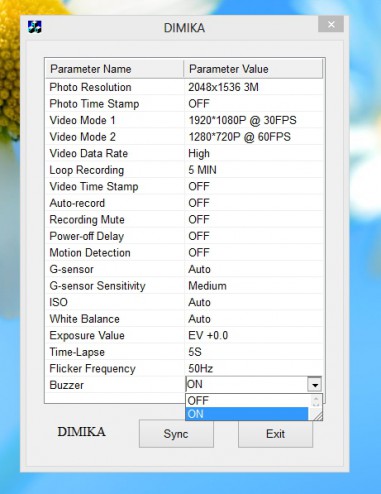Image resolution: width=381 pixels, height=494 pixels.
Task: Select the Video Mode 2 parameter
Action: 82,137
